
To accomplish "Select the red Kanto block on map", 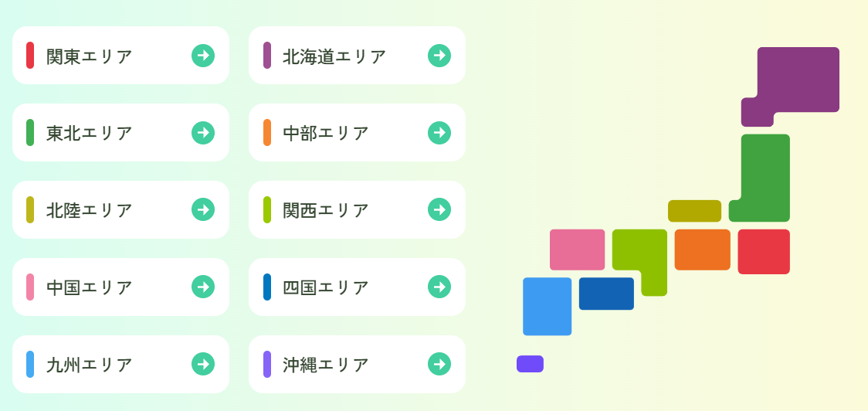I will [x=764, y=252].
